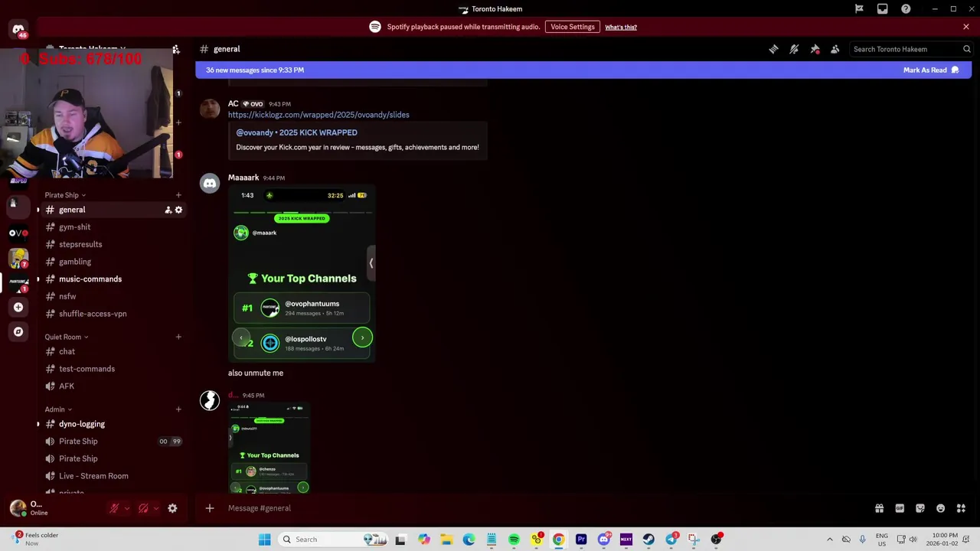Add channel to Admin category
This screenshot has height=551, width=980.
point(178,409)
